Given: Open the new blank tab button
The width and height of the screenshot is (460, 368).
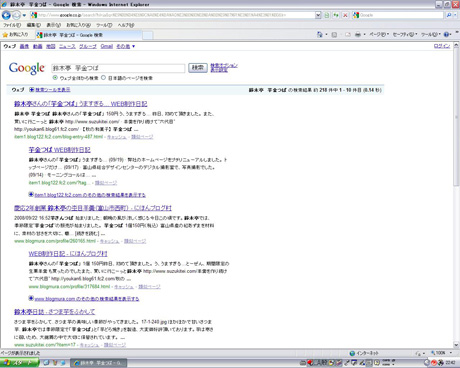Looking at the screenshot, I should (148, 35).
